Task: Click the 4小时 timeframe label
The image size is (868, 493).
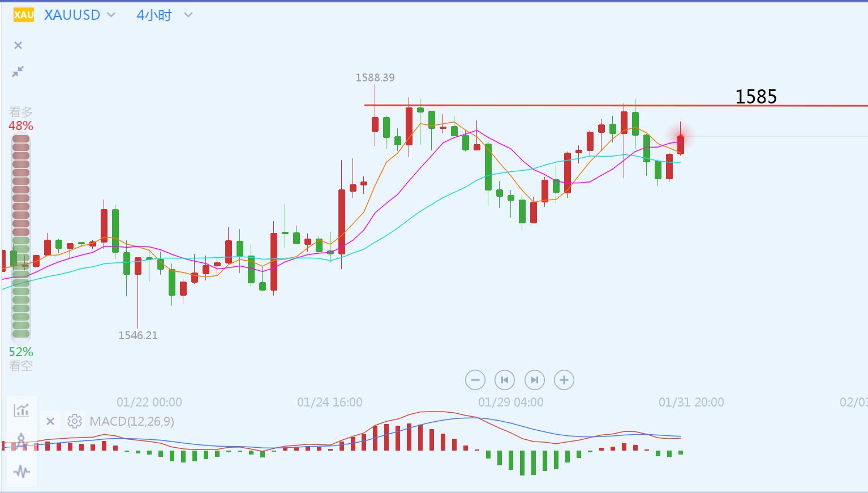Action: click(x=154, y=15)
